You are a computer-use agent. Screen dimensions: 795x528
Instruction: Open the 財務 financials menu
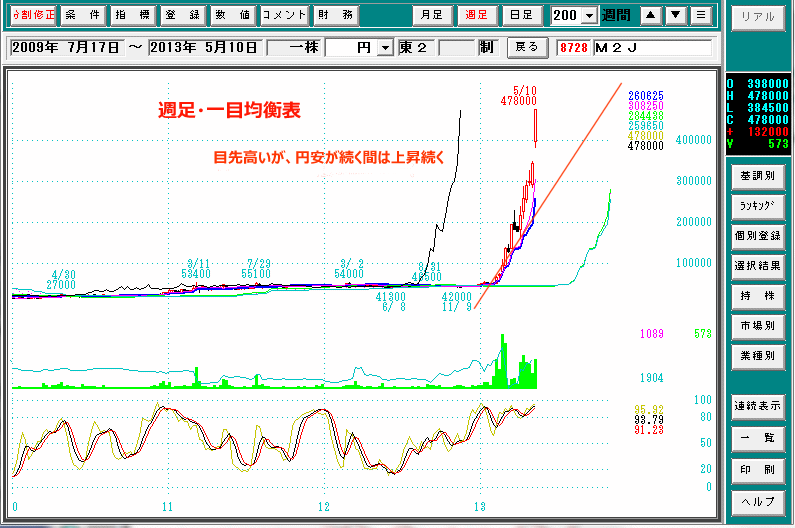(336, 15)
